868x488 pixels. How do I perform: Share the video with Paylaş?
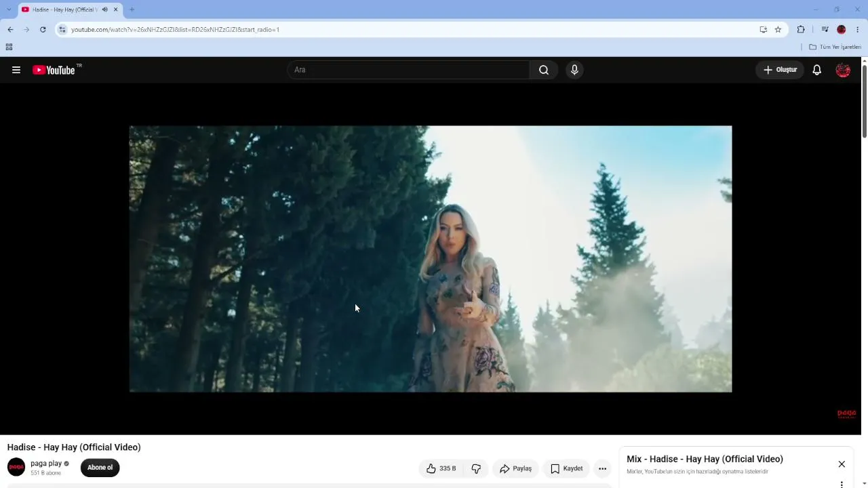(x=516, y=468)
